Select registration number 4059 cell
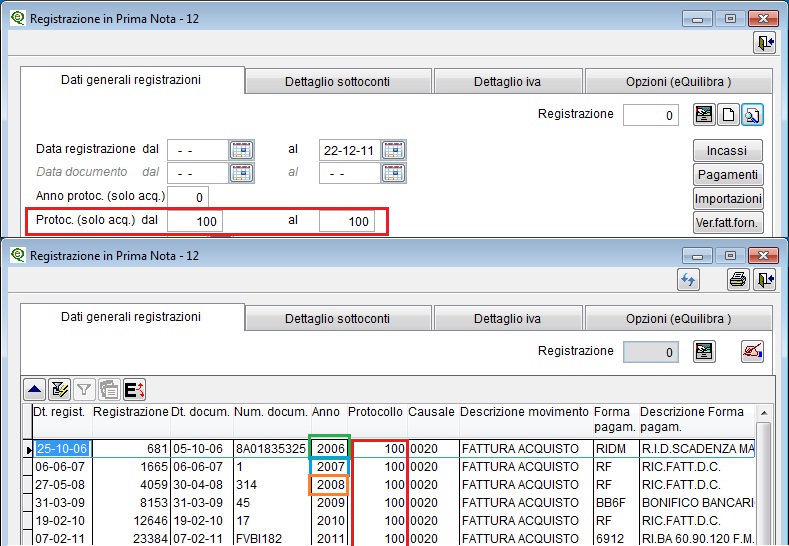Screen dimensions: 789x546 131,485
